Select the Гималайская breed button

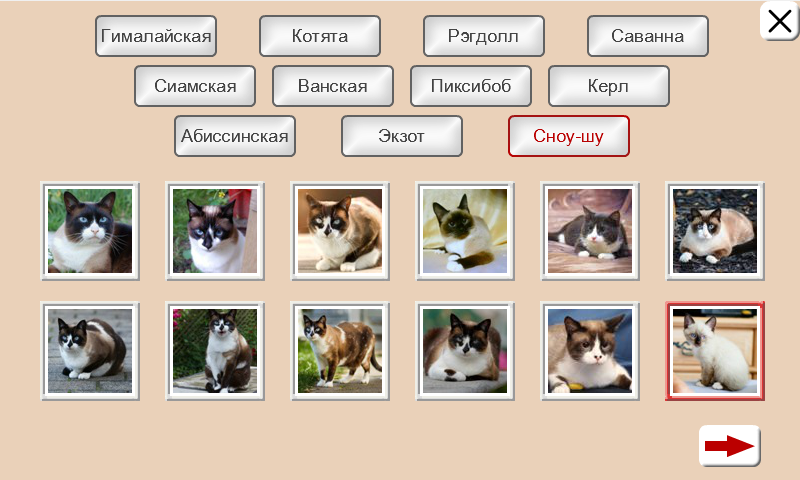pyautogui.click(x=156, y=36)
